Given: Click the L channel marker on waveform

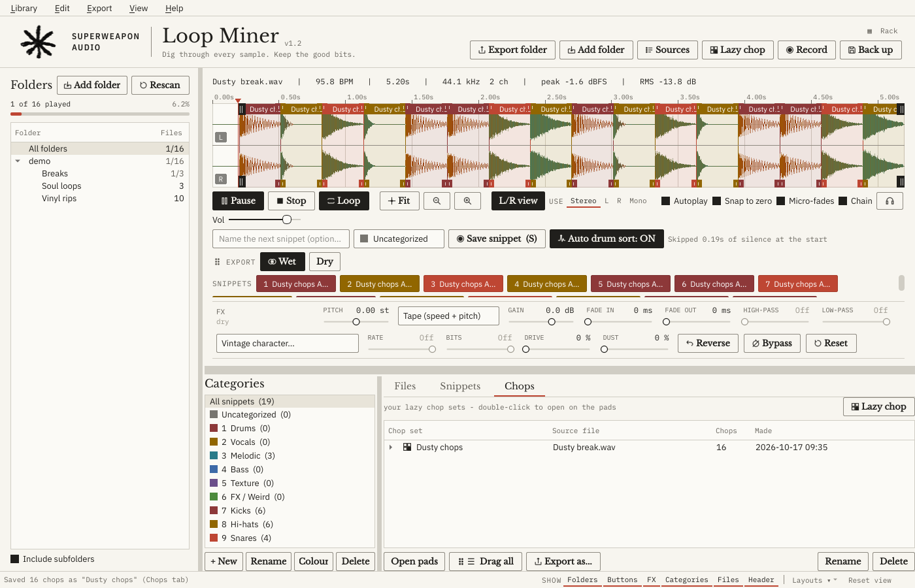Looking at the screenshot, I should 221,137.
